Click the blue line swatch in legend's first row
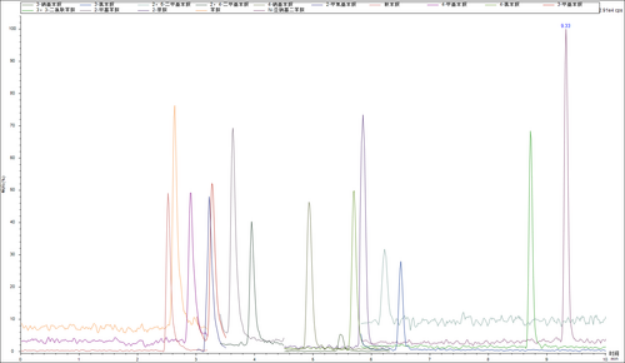 [86, 4]
